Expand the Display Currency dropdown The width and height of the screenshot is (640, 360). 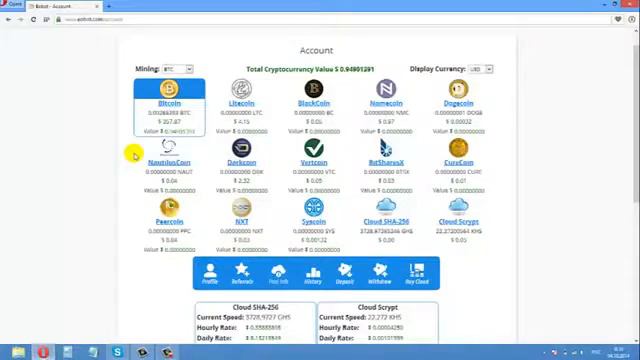480,69
